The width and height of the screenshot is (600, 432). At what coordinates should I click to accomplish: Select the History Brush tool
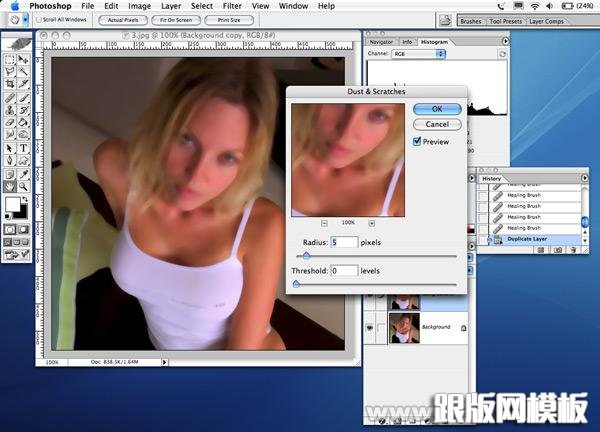(23, 110)
